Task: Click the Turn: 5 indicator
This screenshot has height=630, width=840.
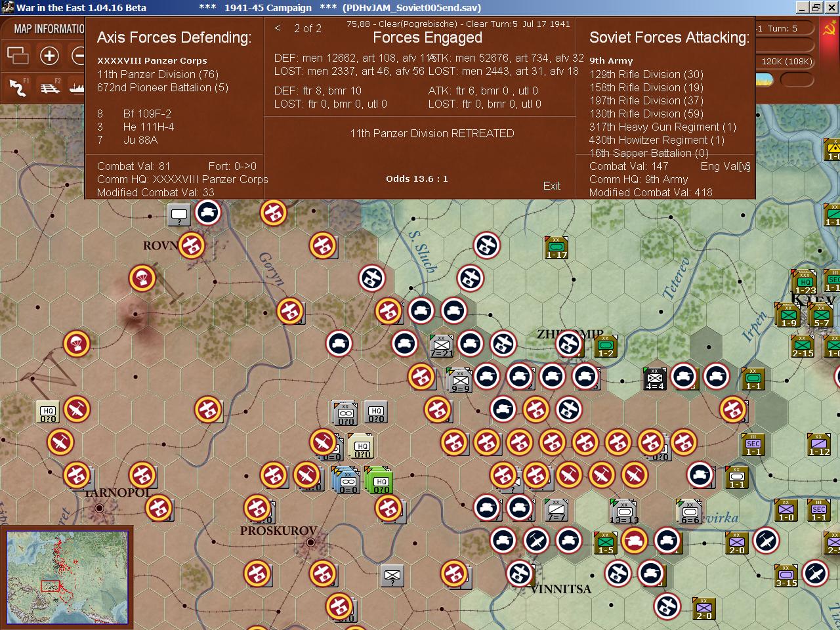Action: pos(782,28)
